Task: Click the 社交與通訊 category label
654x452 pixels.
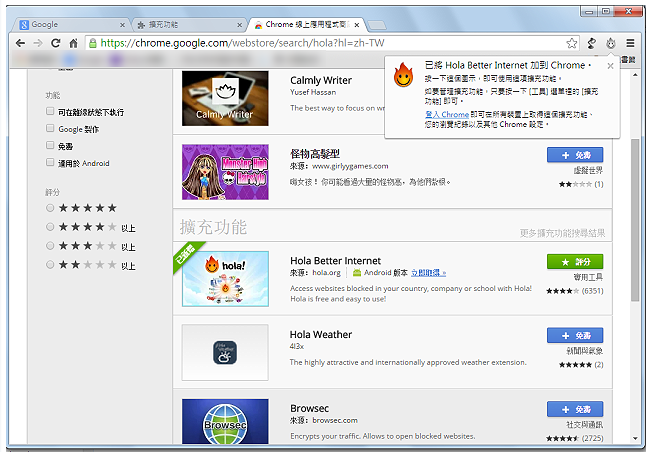Action: pyautogui.click(x=584, y=425)
